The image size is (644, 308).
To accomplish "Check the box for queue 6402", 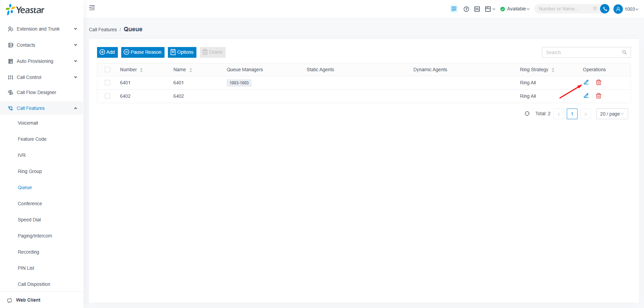I will [107, 96].
